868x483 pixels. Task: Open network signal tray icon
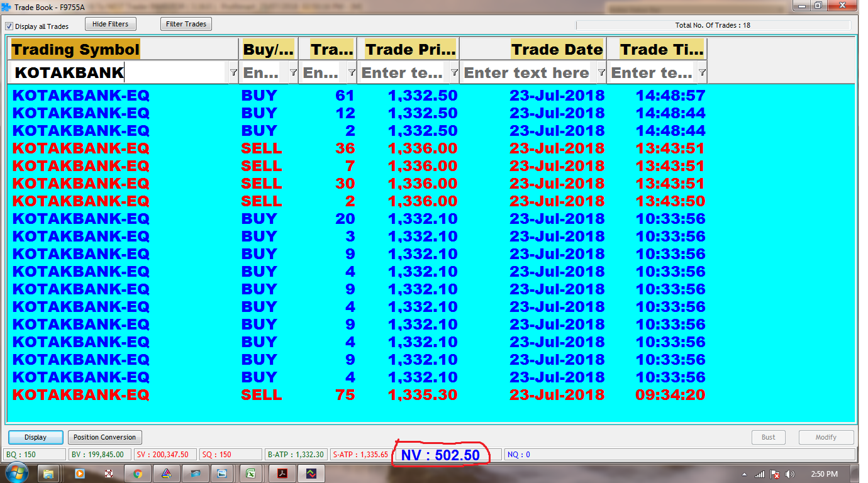tap(760, 474)
